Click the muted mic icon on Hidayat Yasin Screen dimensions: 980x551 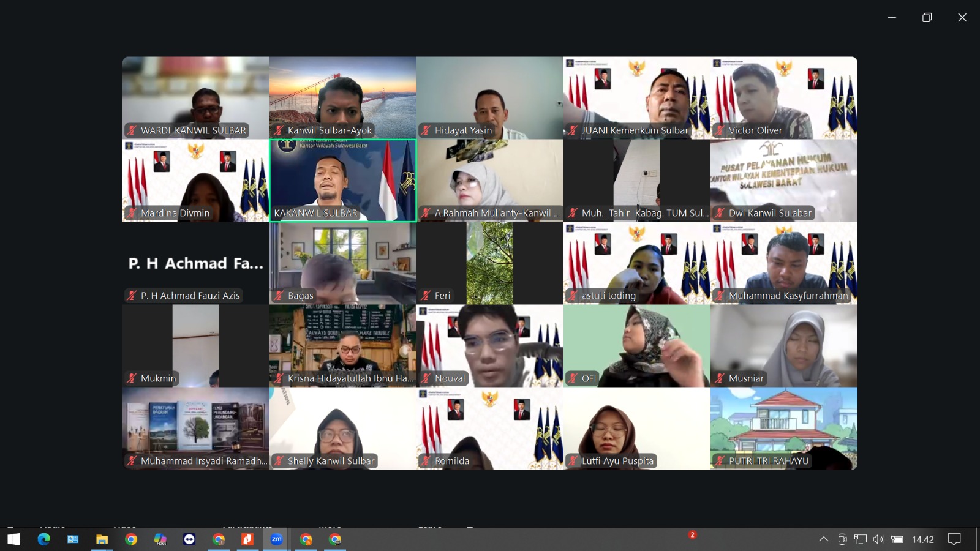tap(426, 130)
